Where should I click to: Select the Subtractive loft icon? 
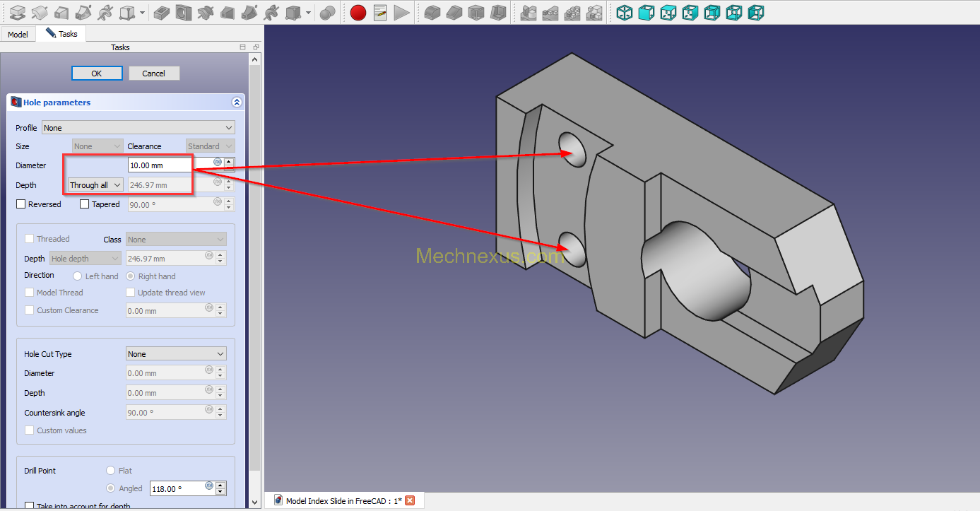coord(228,12)
